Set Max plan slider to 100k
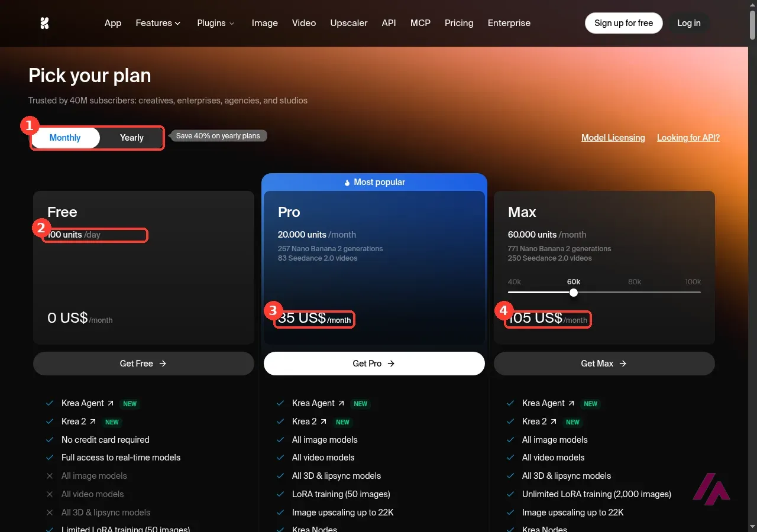Viewport: 757px width, 532px height. 693,282
